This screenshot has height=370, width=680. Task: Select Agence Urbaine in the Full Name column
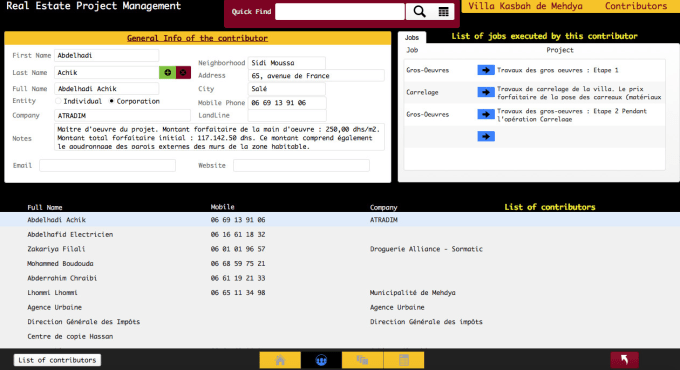55,307
